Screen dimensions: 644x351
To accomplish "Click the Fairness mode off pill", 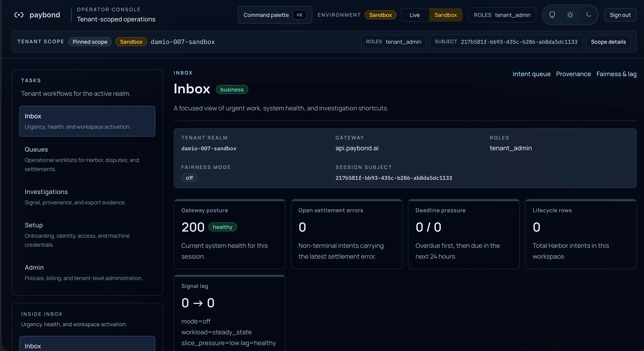I will tap(189, 178).
